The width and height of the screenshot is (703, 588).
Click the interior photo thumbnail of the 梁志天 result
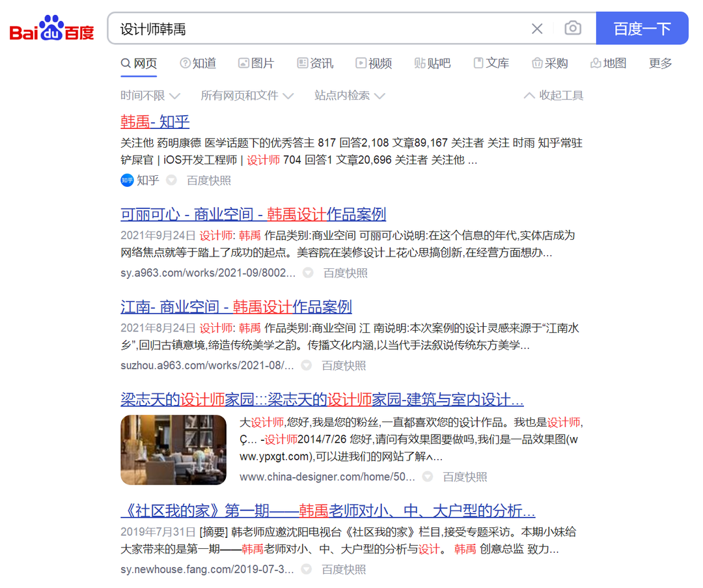pyautogui.click(x=173, y=450)
